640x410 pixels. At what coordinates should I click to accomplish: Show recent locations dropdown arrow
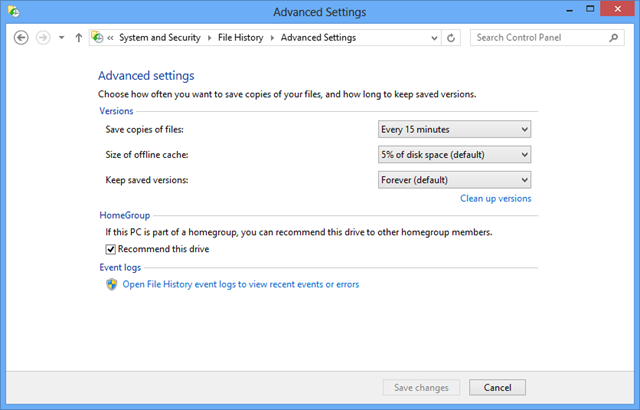tap(61, 38)
